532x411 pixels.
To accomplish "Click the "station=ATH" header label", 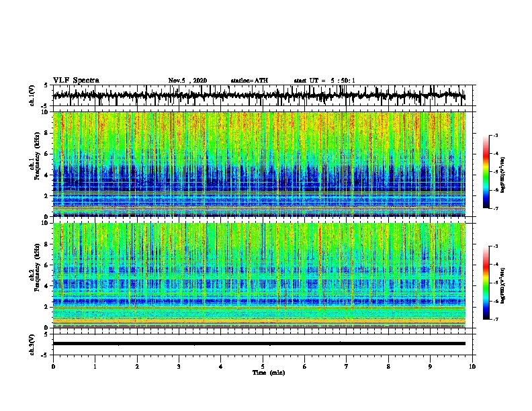I will click(x=249, y=81).
